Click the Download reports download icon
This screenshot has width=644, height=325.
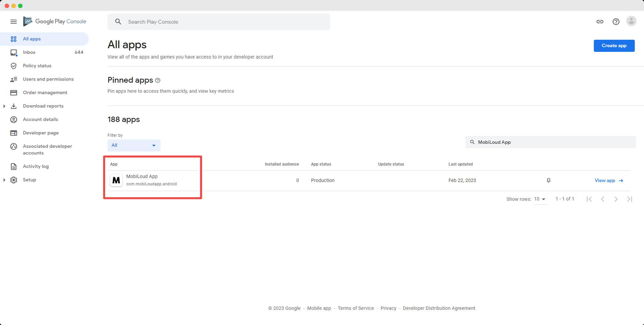[x=14, y=106]
